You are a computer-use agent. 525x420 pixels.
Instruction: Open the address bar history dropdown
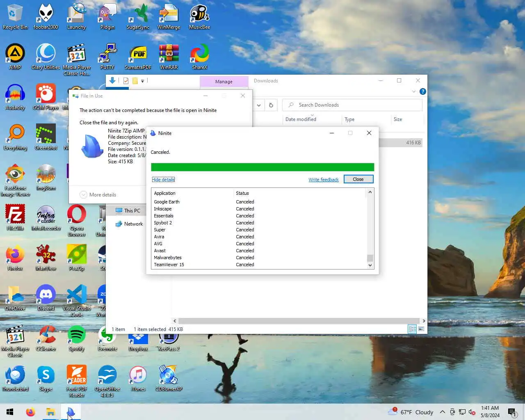pos(259,105)
